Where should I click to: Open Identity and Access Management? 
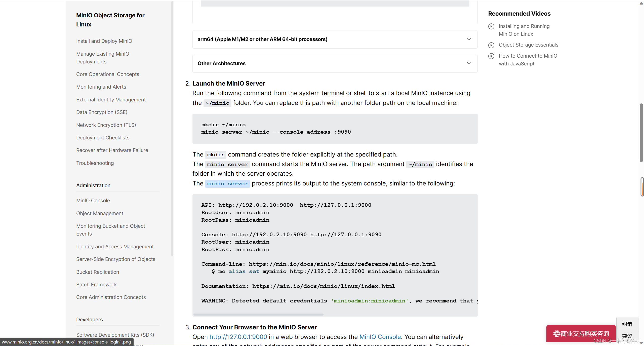point(115,247)
